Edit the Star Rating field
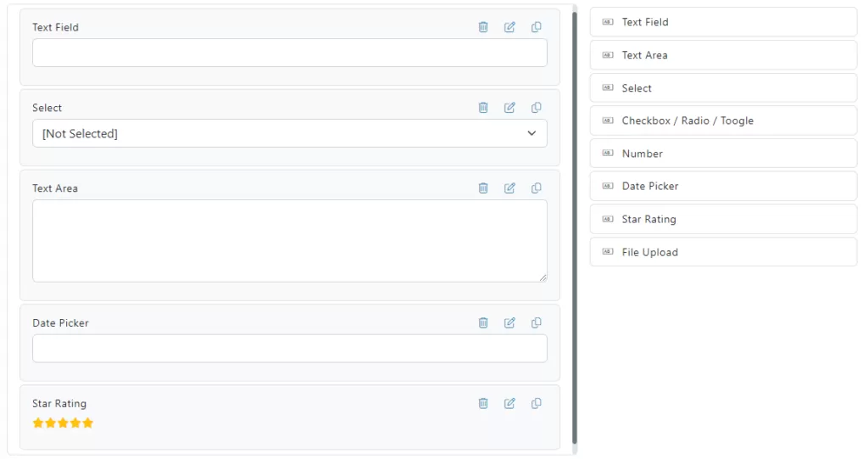868x459 pixels. (509, 404)
